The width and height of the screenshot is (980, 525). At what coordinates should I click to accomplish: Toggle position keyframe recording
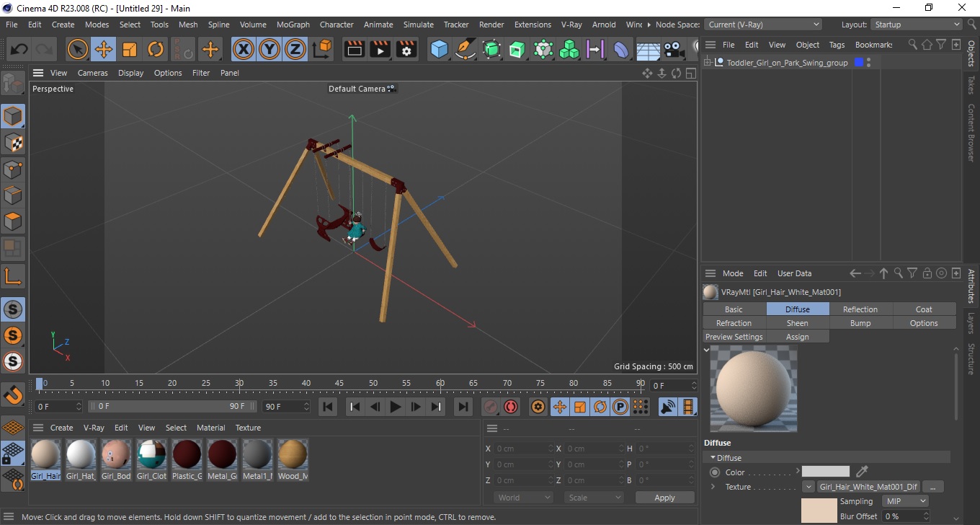coord(559,407)
